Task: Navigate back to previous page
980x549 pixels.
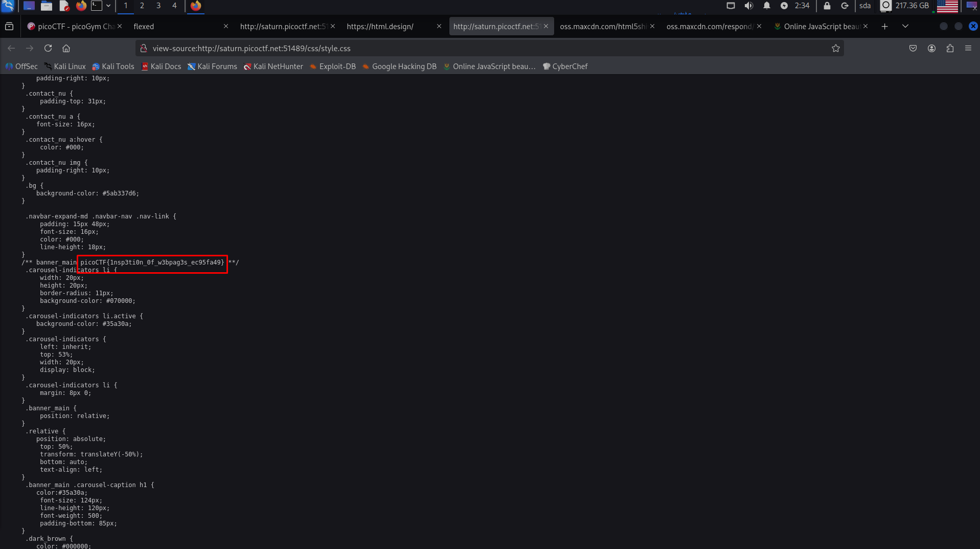Action: pyautogui.click(x=11, y=48)
